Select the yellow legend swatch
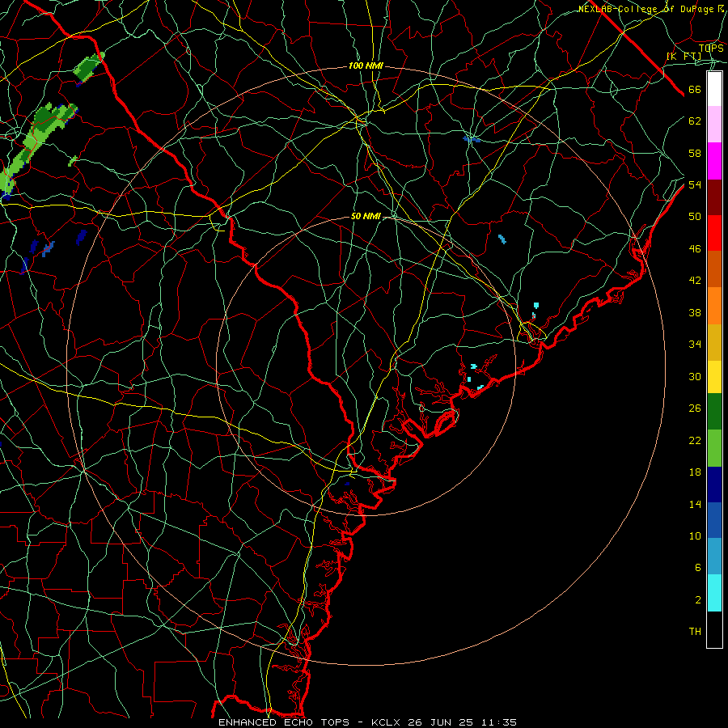The width and height of the screenshot is (728, 728). point(714,377)
